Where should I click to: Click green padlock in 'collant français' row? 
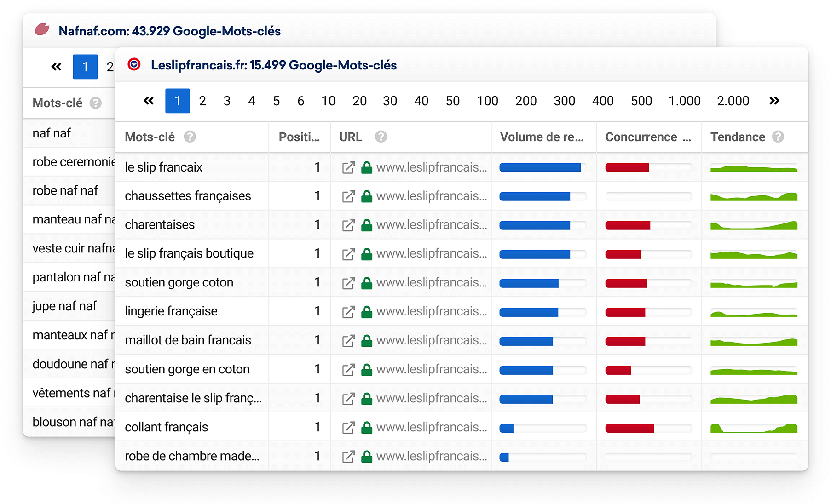click(367, 427)
